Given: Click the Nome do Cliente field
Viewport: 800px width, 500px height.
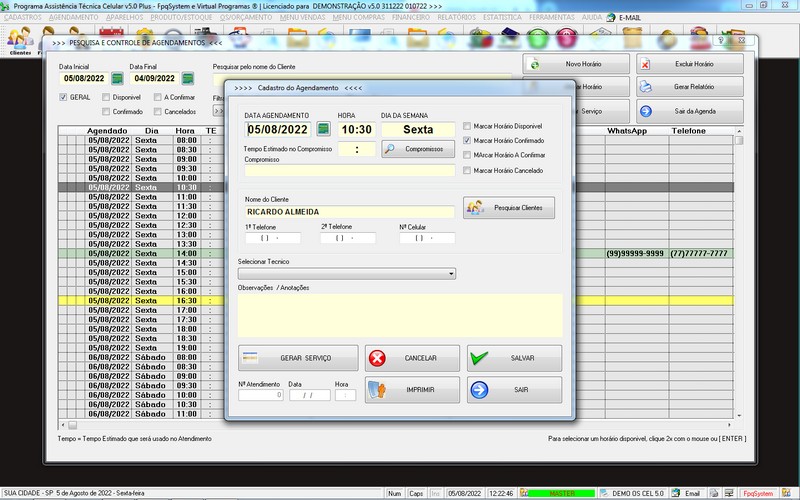Looking at the screenshot, I should [x=349, y=212].
